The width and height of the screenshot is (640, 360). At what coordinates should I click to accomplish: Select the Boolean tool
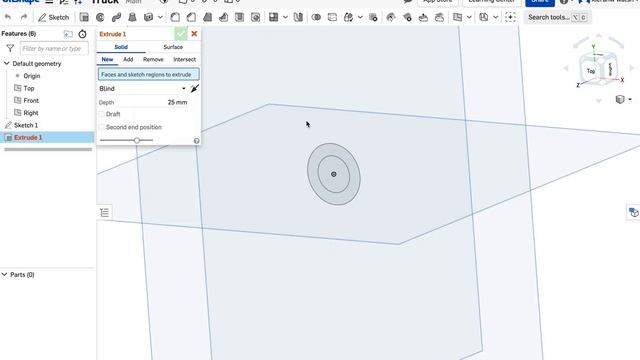pos(316,17)
